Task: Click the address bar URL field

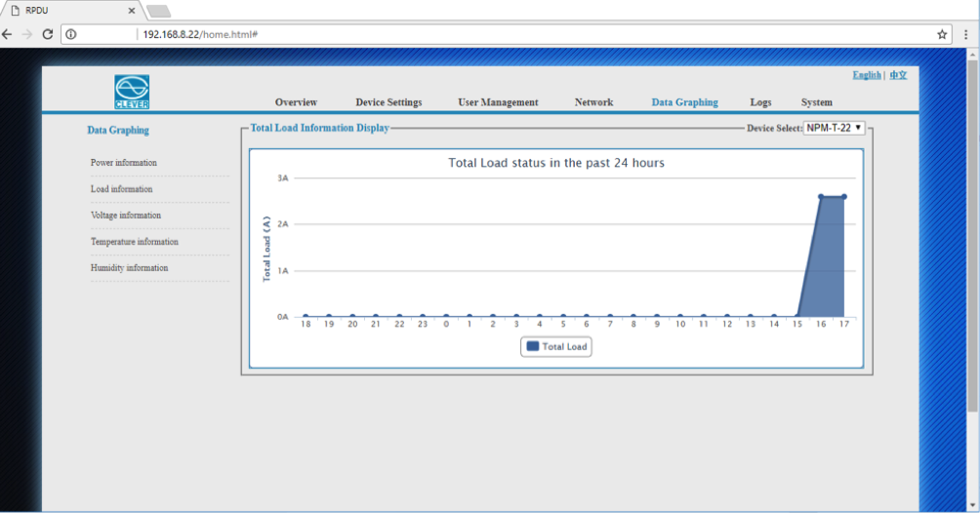Action: (488, 34)
